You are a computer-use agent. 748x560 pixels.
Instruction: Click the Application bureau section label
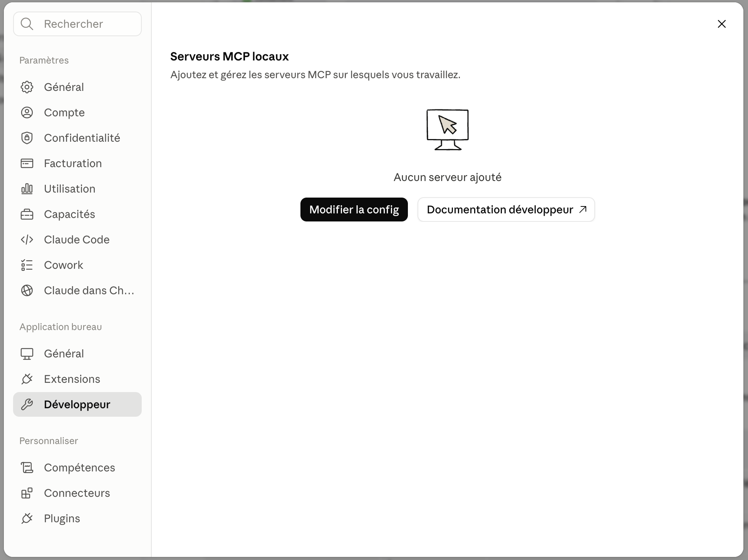[60, 327]
